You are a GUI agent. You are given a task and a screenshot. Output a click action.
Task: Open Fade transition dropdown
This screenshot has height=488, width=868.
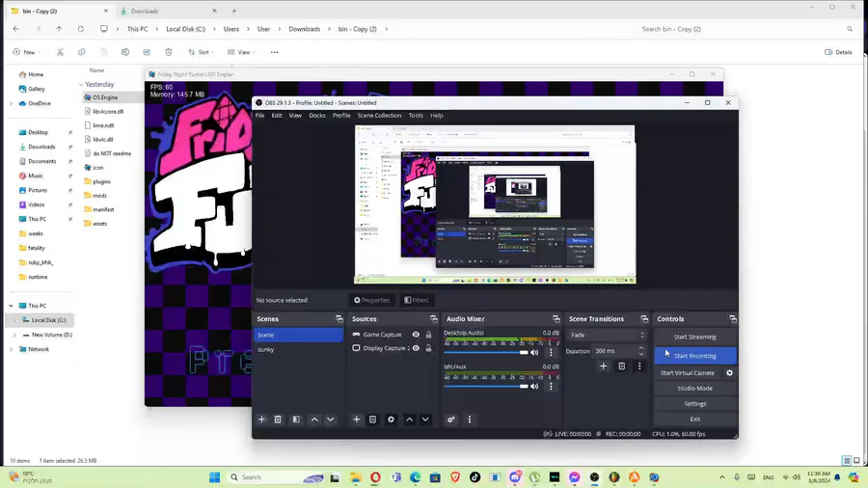point(608,335)
